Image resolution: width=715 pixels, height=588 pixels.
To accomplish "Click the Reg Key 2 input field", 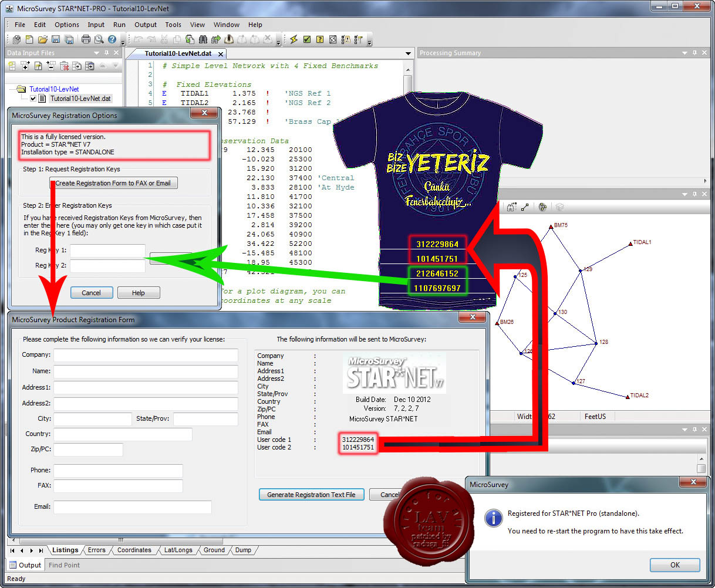I will 107,266.
